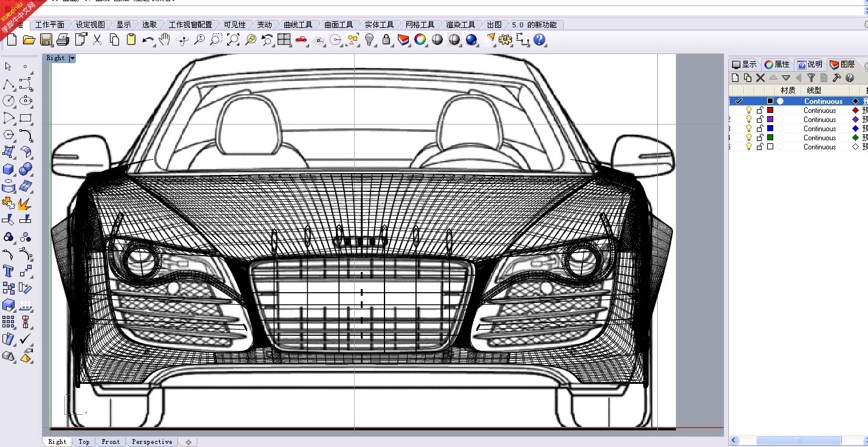Viewport: 868px width, 447px height.
Task: Paste using the clipboard icon
Action: [x=131, y=40]
